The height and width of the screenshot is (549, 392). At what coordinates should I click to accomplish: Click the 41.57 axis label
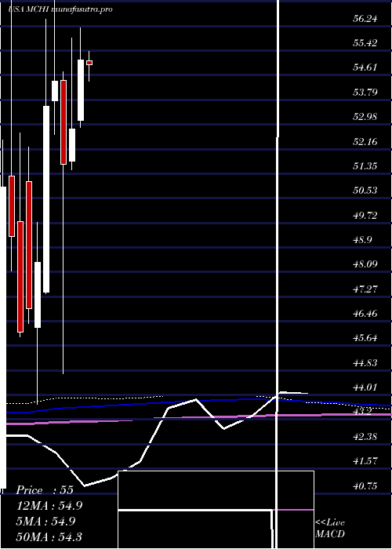pyautogui.click(x=365, y=461)
